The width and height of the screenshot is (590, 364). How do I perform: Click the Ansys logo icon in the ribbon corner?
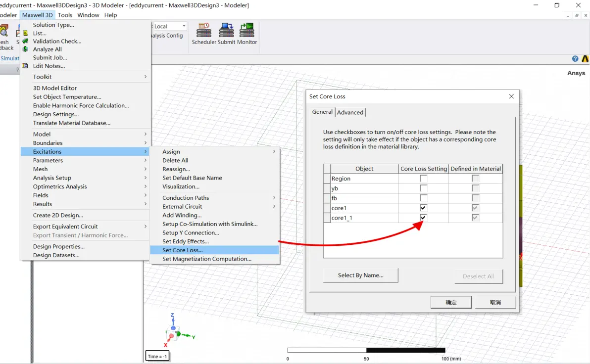pos(586,59)
